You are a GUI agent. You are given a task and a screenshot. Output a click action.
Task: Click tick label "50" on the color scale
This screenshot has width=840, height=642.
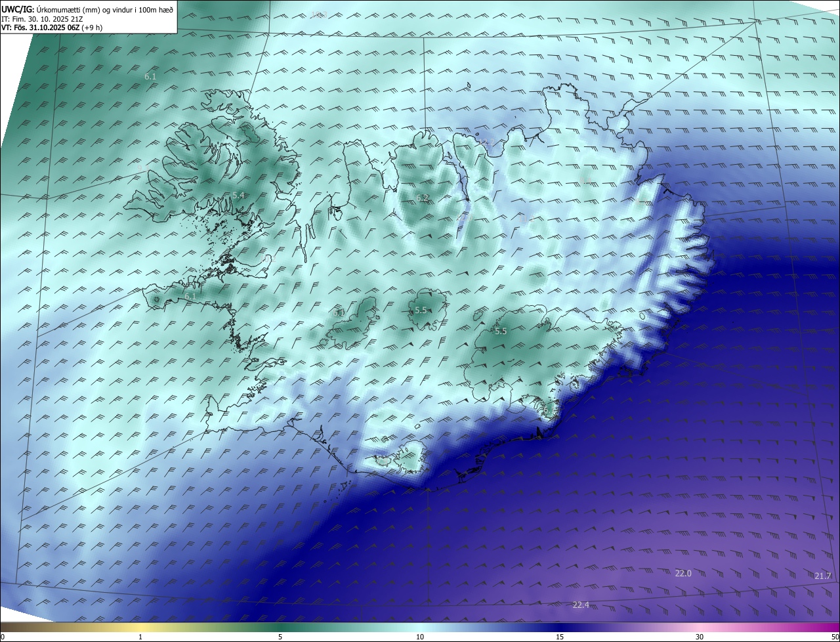[835, 637]
